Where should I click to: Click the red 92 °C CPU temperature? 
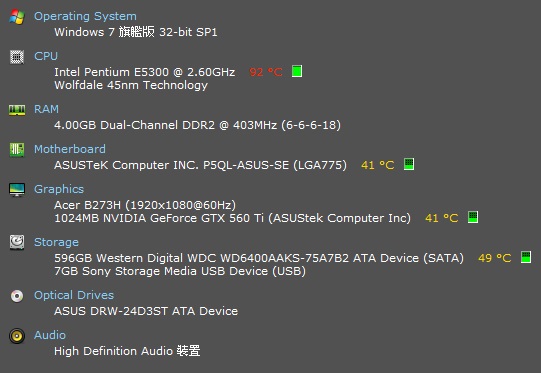click(266, 72)
